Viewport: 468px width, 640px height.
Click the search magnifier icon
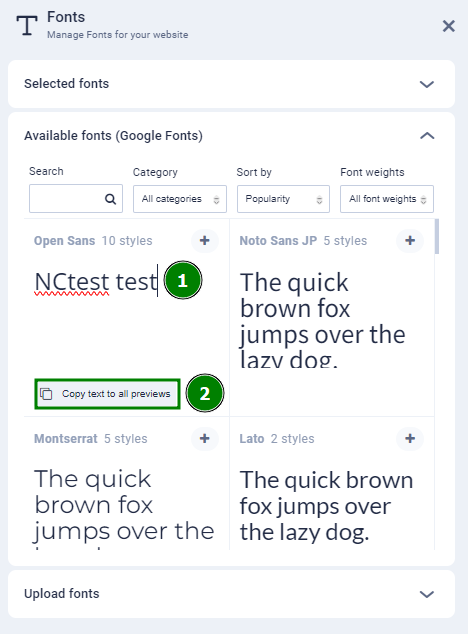coord(110,199)
